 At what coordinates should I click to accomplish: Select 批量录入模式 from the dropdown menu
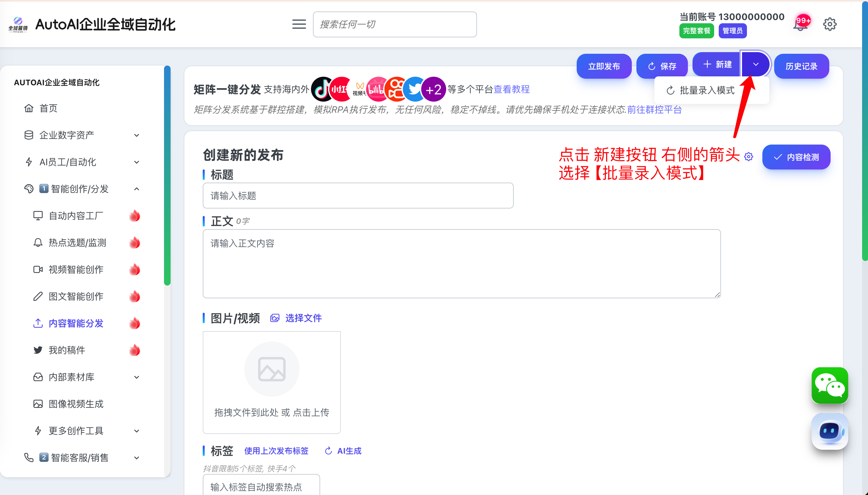pos(707,90)
